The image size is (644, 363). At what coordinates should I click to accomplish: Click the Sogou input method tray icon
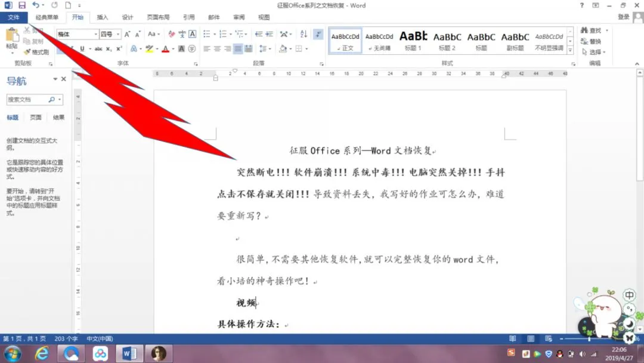click(x=511, y=353)
